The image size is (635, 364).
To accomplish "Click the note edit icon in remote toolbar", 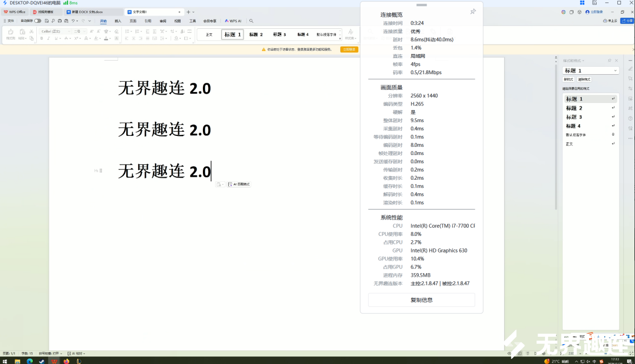I will [x=595, y=3].
